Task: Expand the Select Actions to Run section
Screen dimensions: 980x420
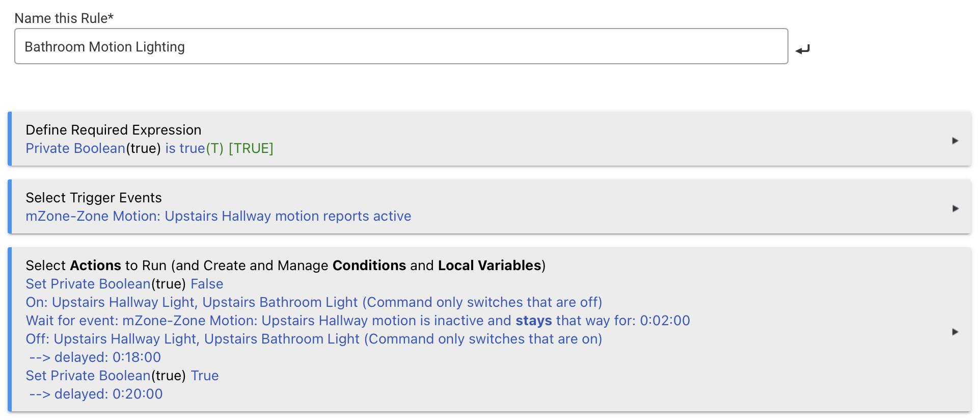Action: pyautogui.click(x=955, y=332)
